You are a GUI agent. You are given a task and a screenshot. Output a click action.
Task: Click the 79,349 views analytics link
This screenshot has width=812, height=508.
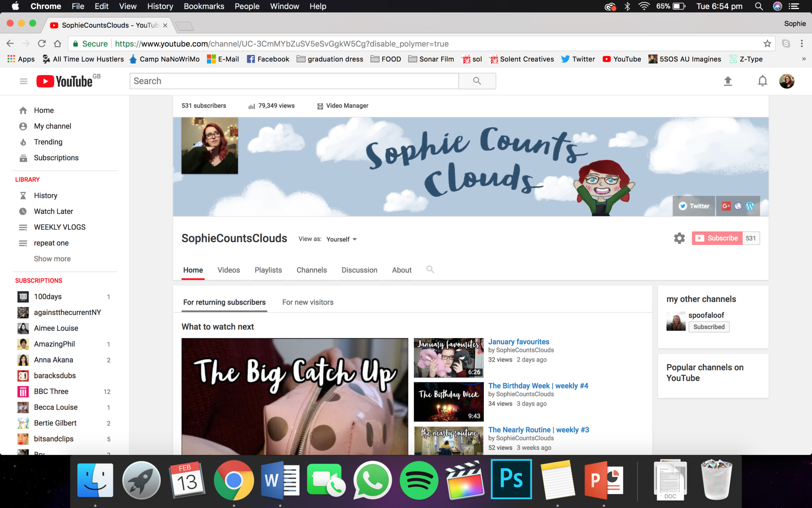click(x=271, y=106)
